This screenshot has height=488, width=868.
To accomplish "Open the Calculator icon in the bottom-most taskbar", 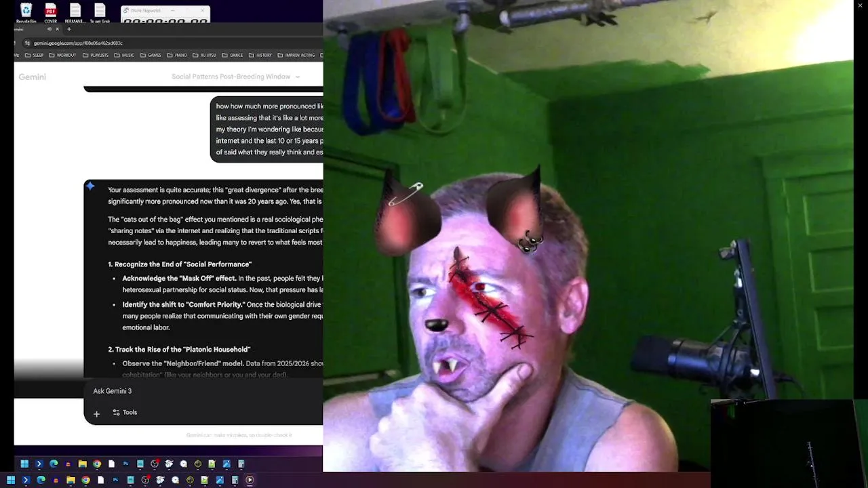I will coord(235,480).
